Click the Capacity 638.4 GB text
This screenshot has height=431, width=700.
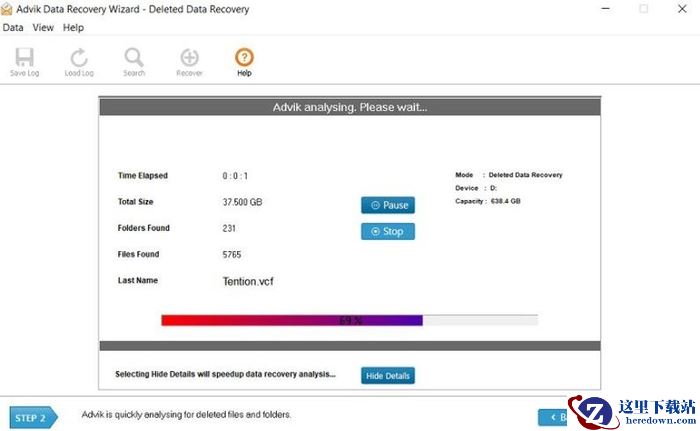click(488, 201)
